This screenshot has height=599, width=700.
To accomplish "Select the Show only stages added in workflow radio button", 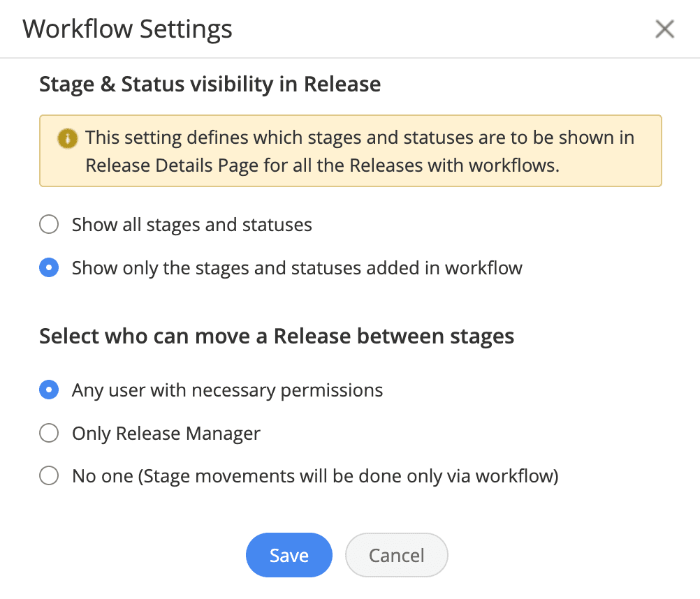I will coord(49,268).
